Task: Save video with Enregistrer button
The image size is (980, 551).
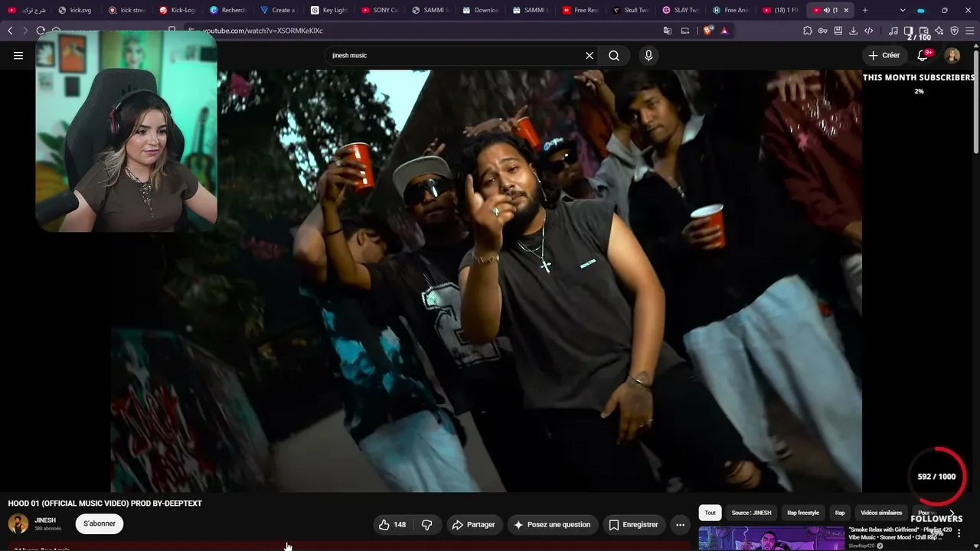Action: [x=633, y=524]
